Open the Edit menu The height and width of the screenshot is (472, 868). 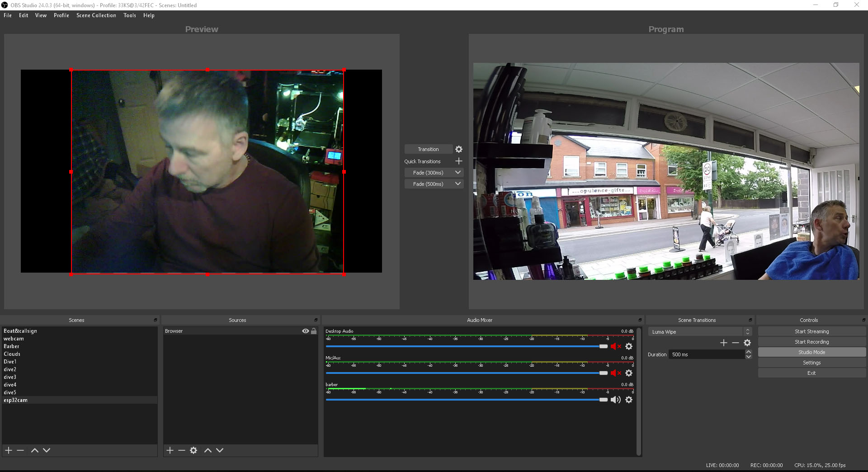(24, 15)
